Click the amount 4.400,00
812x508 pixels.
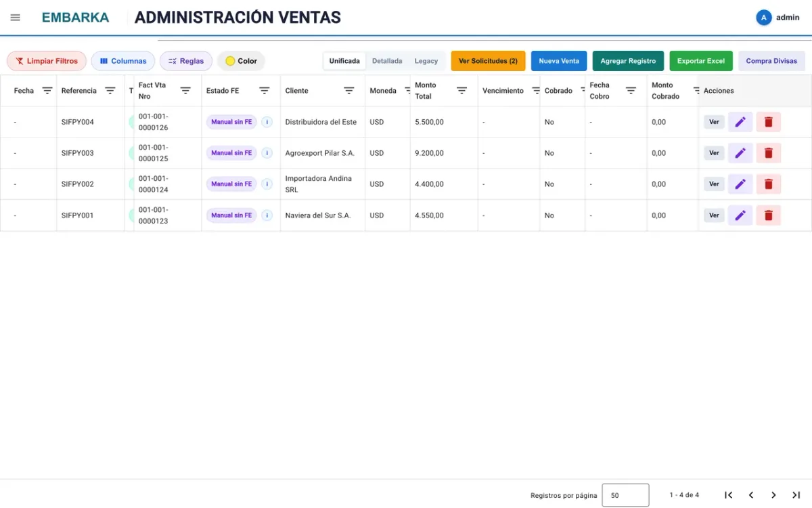click(430, 184)
